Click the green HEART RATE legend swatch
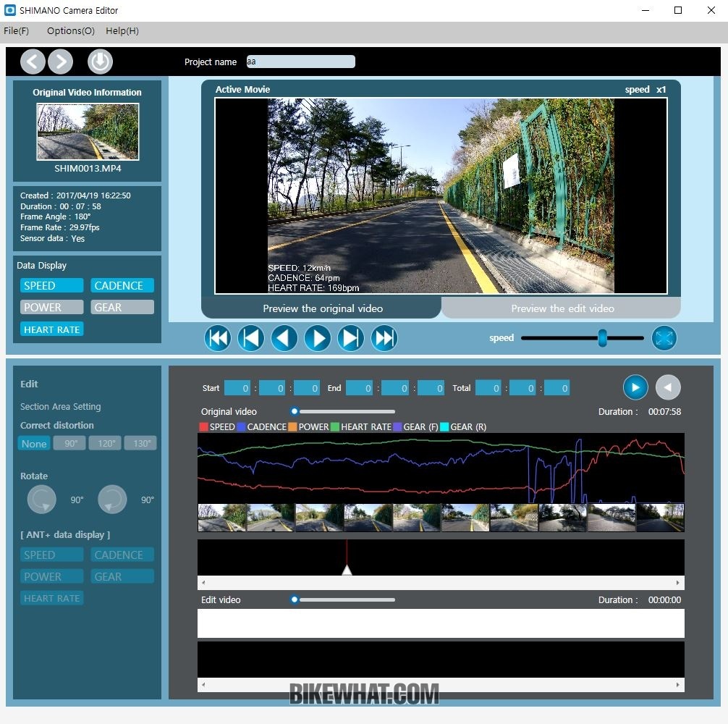 tap(335, 426)
